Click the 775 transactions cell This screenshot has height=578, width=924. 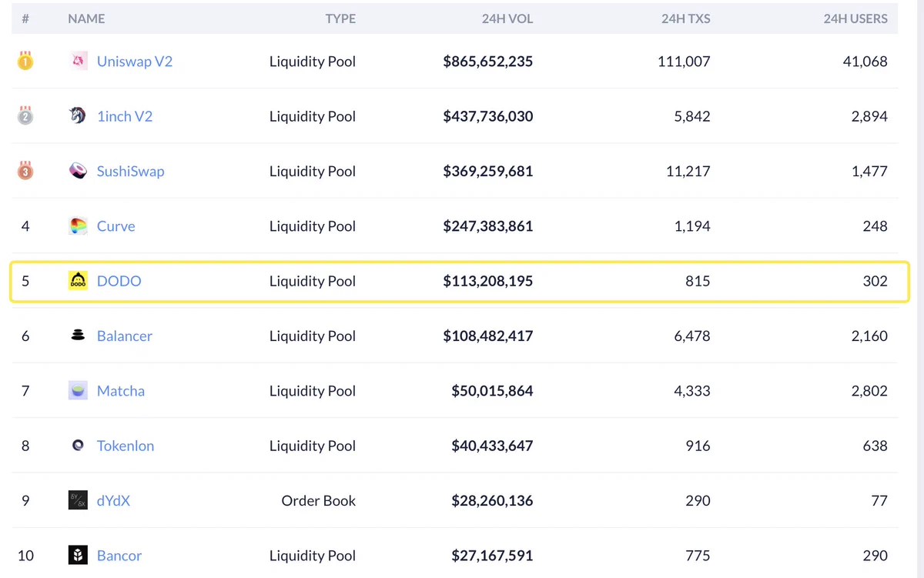point(698,556)
